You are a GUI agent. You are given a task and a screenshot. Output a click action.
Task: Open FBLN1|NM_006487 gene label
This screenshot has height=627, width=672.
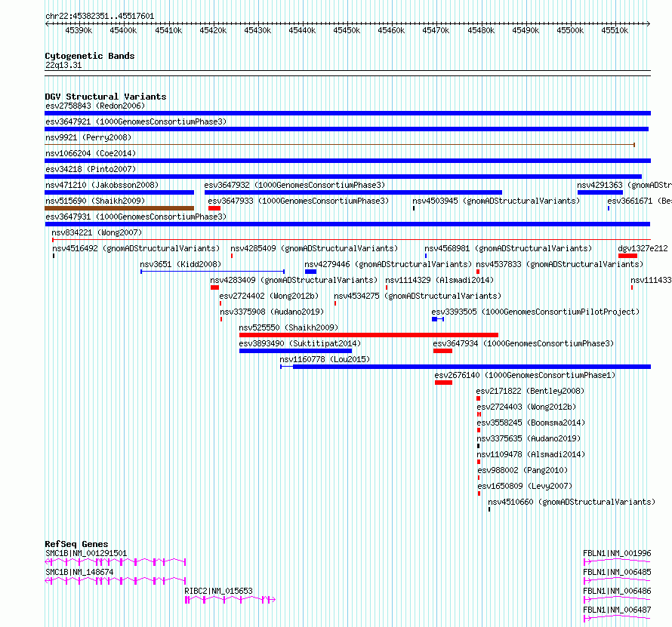pos(617,610)
